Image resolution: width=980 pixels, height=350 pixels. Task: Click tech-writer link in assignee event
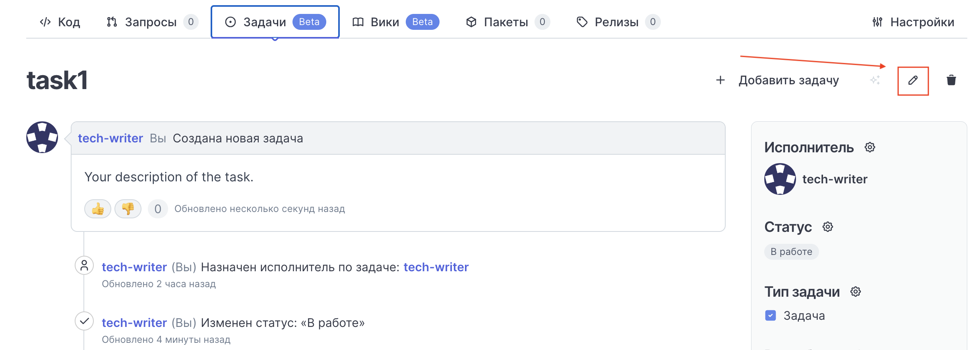pos(134,267)
